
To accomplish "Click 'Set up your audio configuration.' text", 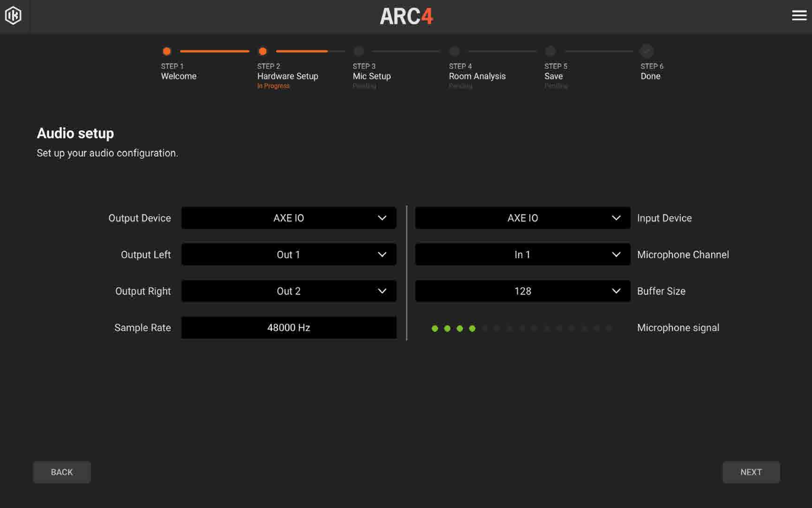I will point(108,153).
